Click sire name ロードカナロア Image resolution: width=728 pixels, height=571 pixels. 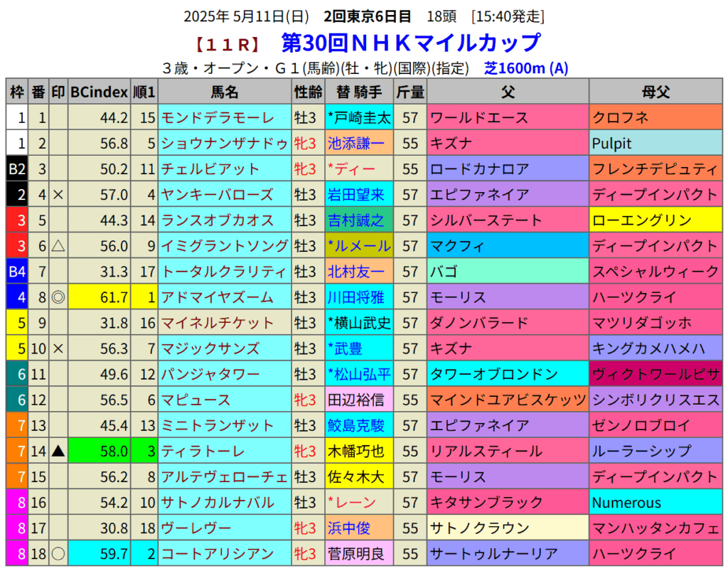(480, 169)
